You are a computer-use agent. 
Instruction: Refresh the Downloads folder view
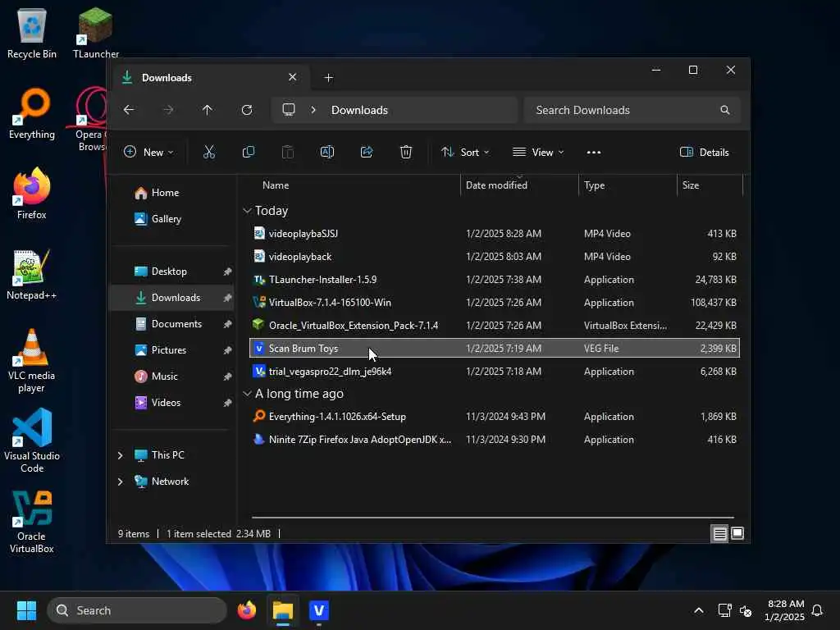(246, 110)
